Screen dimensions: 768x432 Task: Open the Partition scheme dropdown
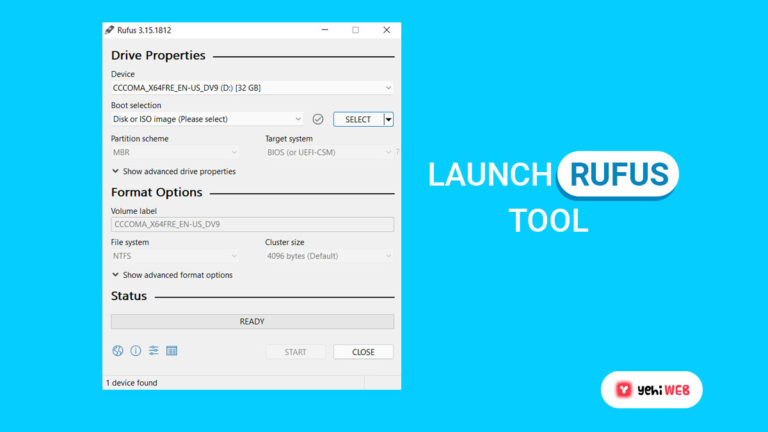coord(175,153)
